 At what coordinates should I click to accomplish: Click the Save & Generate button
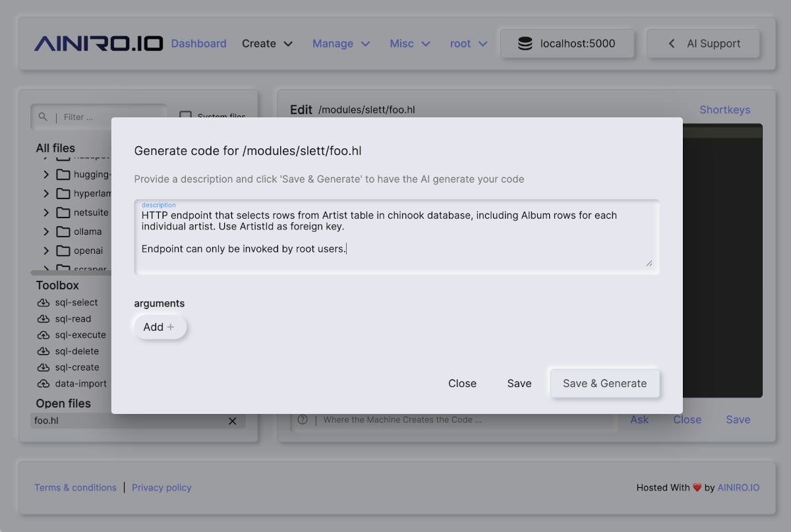tap(605, 384)
